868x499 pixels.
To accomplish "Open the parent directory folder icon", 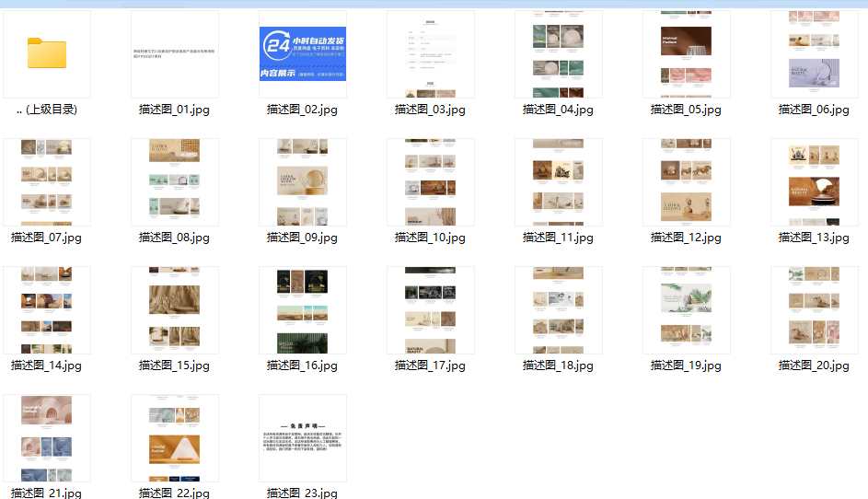I will pyautogui.click(x=47, y=53).
